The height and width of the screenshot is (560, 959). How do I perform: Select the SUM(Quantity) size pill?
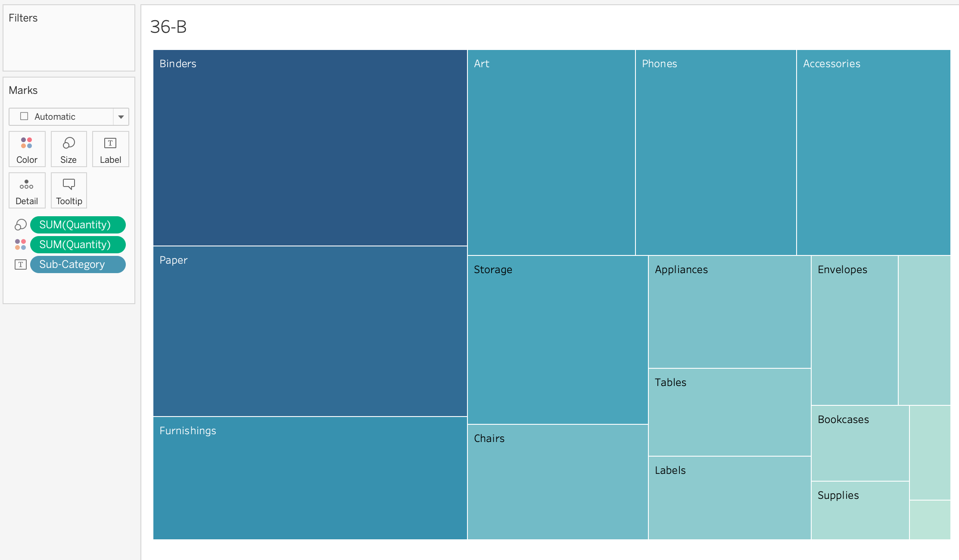[x=78, y=225]
